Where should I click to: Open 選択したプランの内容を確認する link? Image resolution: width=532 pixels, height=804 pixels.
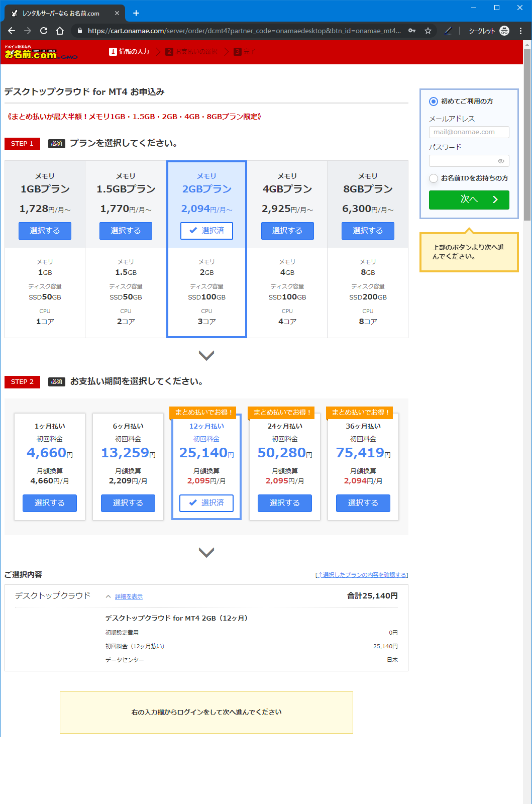pyautogui.click(x=362, y=575)
